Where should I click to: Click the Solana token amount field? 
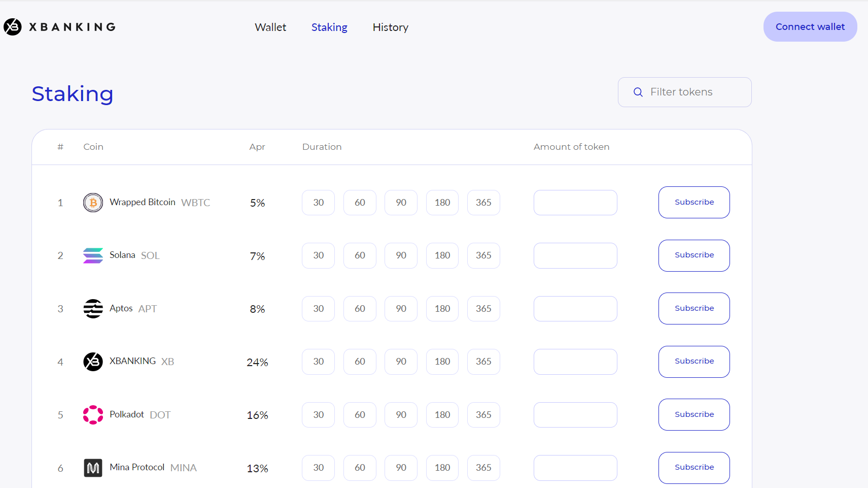(575, 255)
